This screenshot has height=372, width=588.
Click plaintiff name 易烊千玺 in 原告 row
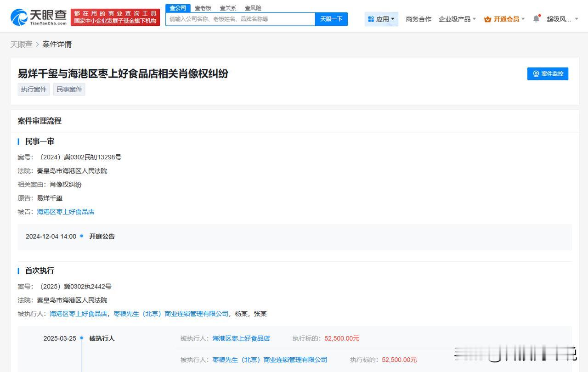[x=50, y=198]
